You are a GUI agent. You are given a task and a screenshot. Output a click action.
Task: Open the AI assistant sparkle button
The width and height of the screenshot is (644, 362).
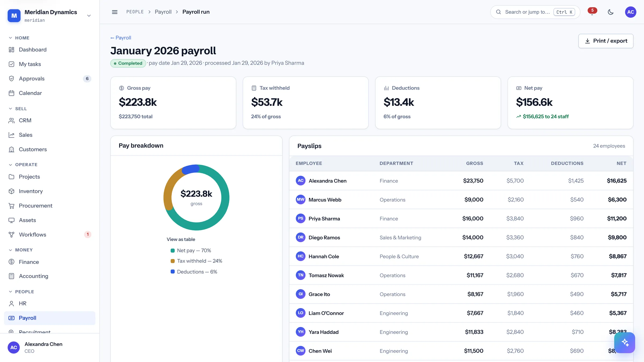[x=625, y=343]
